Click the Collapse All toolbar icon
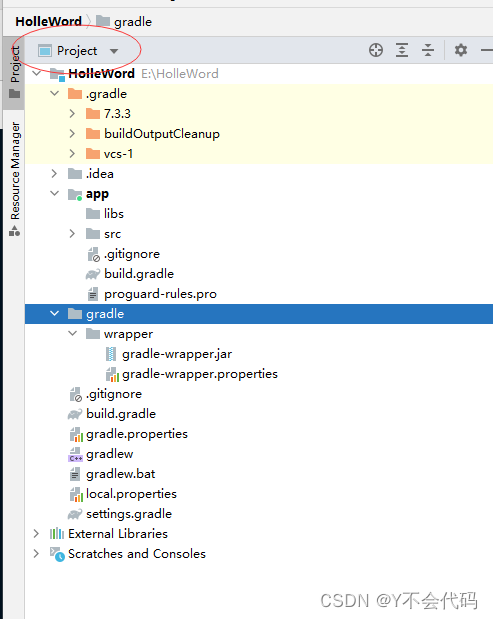The height and width of the screenshot is (619, 493). pyautogui.click(x=428, y=51)
